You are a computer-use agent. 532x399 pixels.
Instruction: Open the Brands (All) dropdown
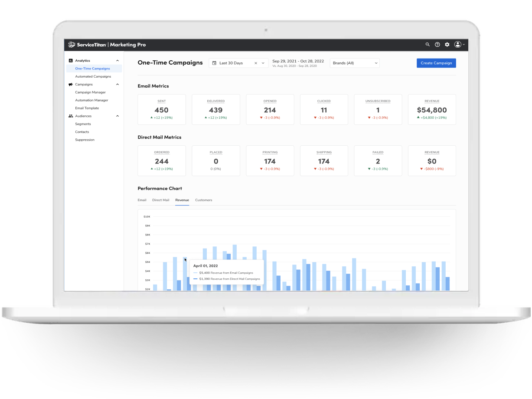point(355,63)
